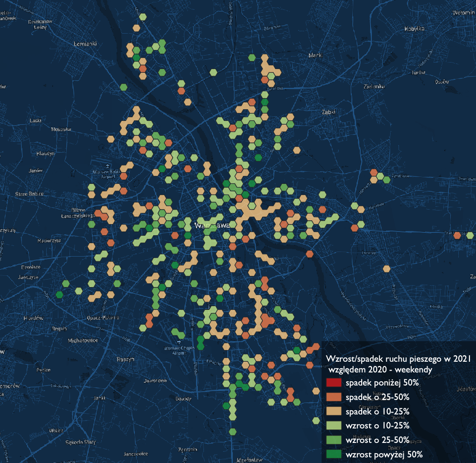Select the 'Zielonka' map label
Screen dimensions: 476x463
tap(375, 86)
